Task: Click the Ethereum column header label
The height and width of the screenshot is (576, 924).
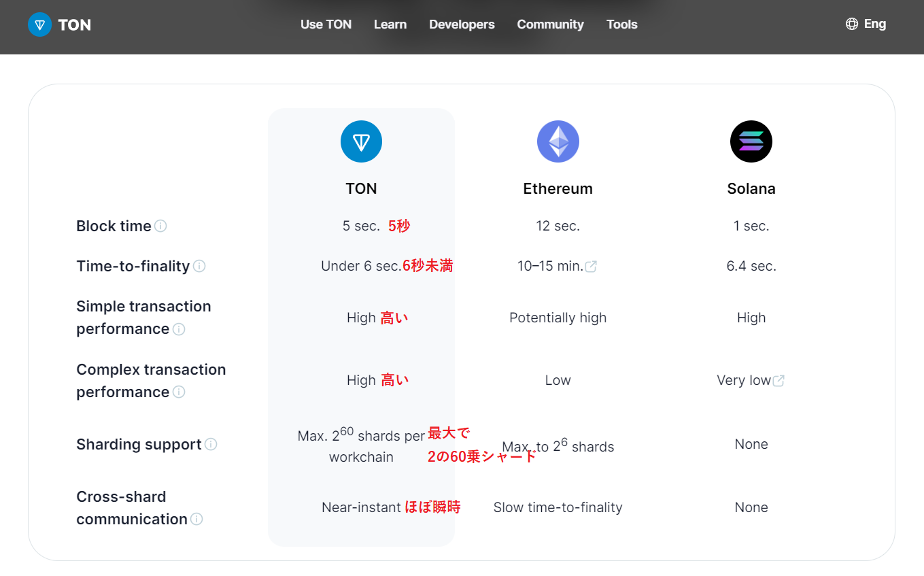Action: point(558,188)
